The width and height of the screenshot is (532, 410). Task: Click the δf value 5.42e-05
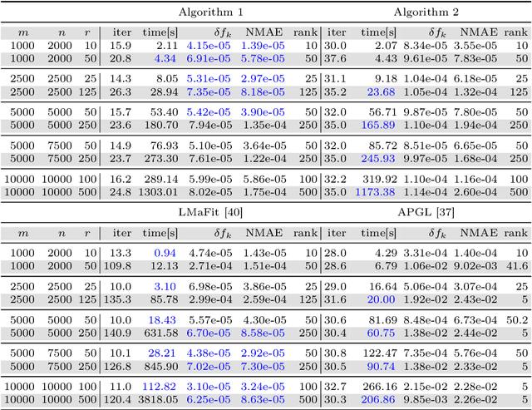click(209, 112)
